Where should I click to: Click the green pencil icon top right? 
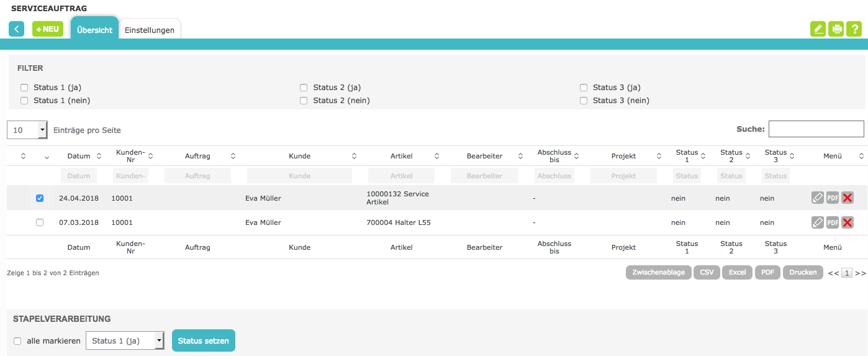coord(818,29)
